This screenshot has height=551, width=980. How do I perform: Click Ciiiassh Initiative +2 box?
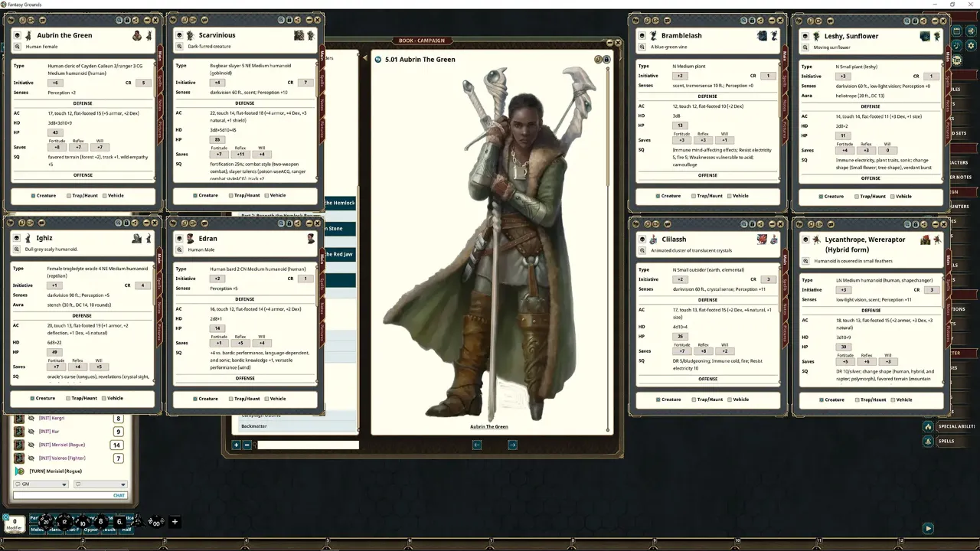click(x=679, y=279)
